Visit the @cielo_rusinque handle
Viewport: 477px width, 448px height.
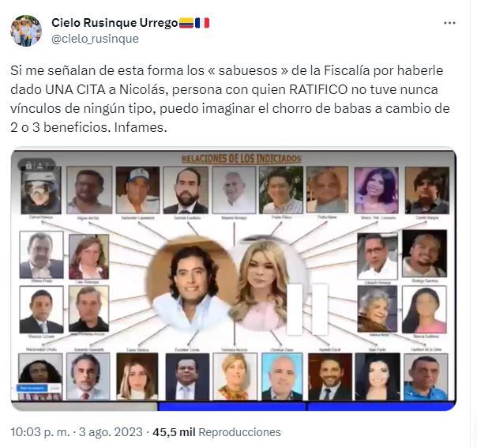coord(95,39)
